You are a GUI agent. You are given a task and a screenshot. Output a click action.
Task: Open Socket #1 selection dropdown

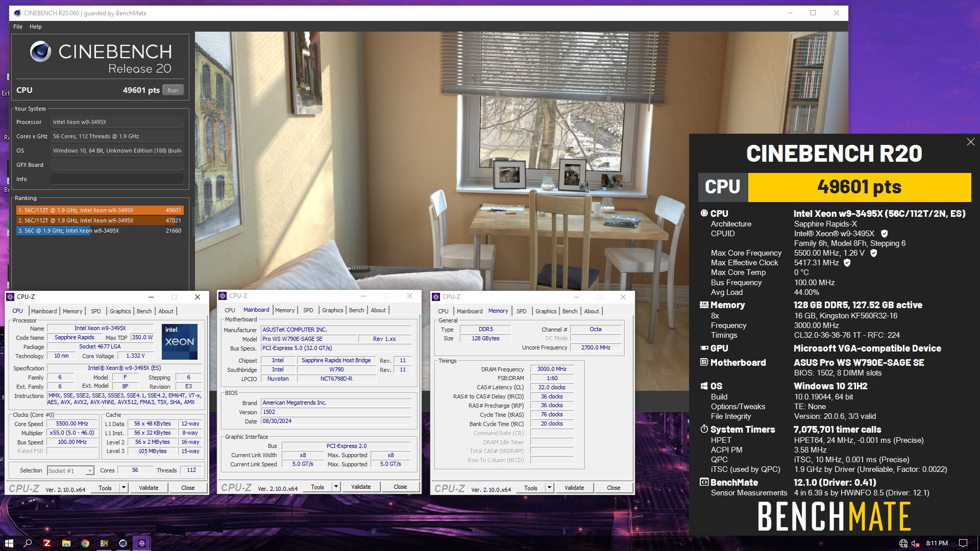click(70, 471)
